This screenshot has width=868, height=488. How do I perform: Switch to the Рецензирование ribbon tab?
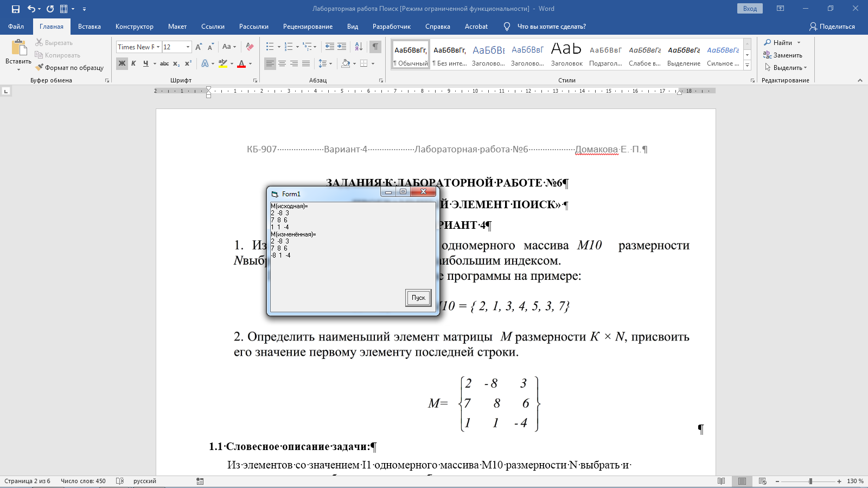click(x=308, y=26)
